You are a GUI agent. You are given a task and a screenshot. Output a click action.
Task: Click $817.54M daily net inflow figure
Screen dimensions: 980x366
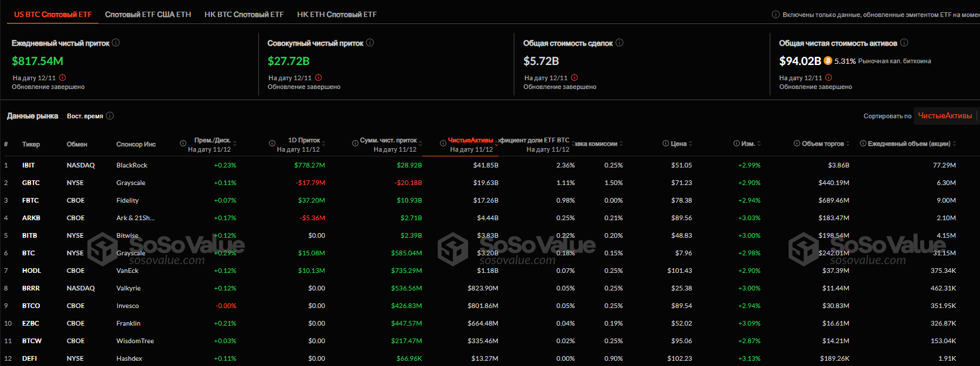pos(37,61)
